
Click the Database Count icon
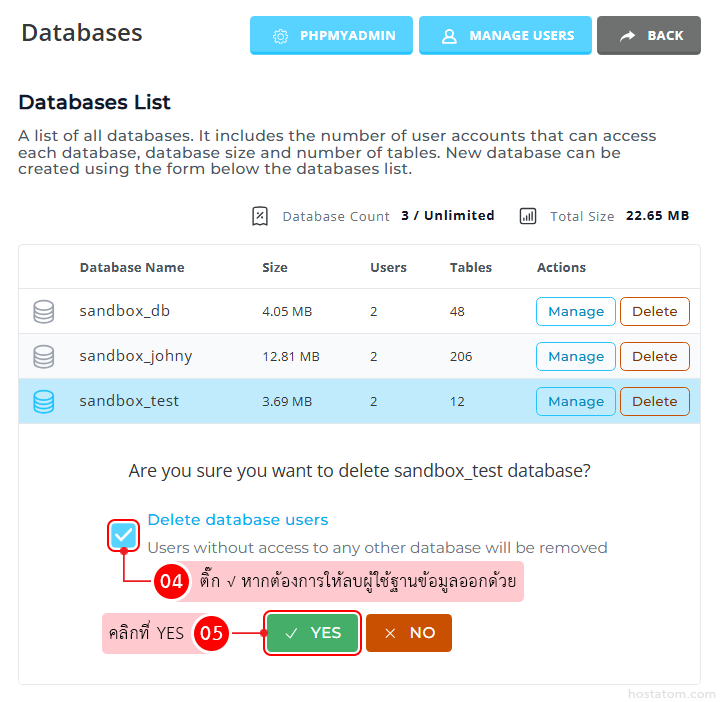[x=260, y=216]
